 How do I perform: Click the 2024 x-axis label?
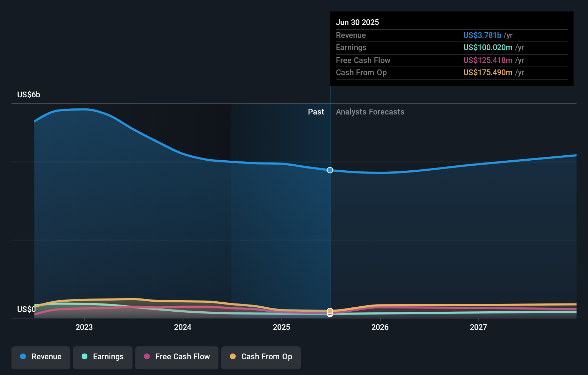(x=183, y=327)
